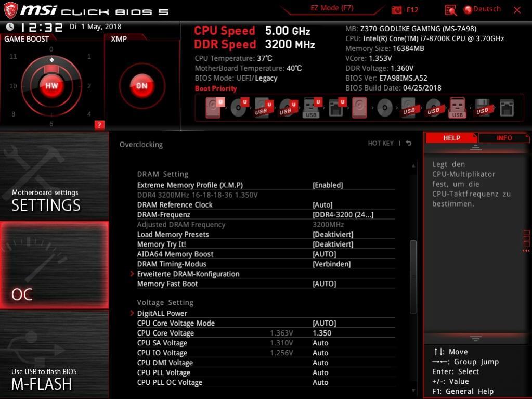Select the highlighted legacy USB key boot icon
Screen dimensions: 532x399
point(457,108)
